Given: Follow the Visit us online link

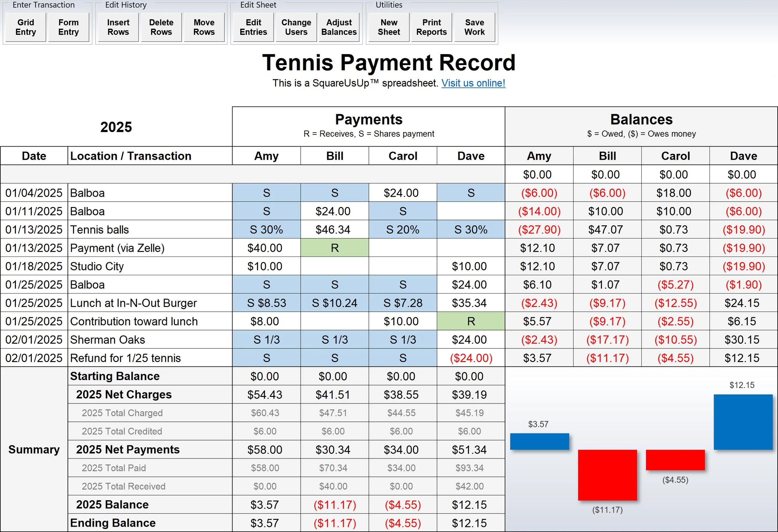Looking at the screenshot, I should click(473, 83).
